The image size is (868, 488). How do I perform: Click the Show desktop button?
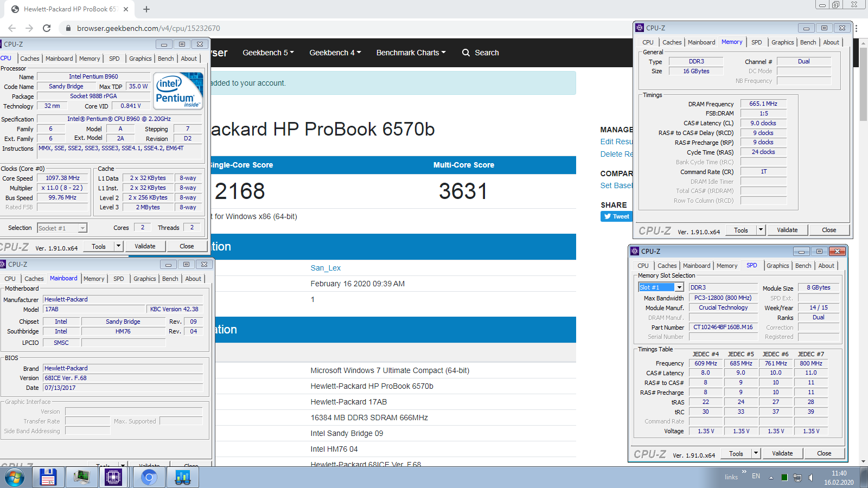(864, 478)
